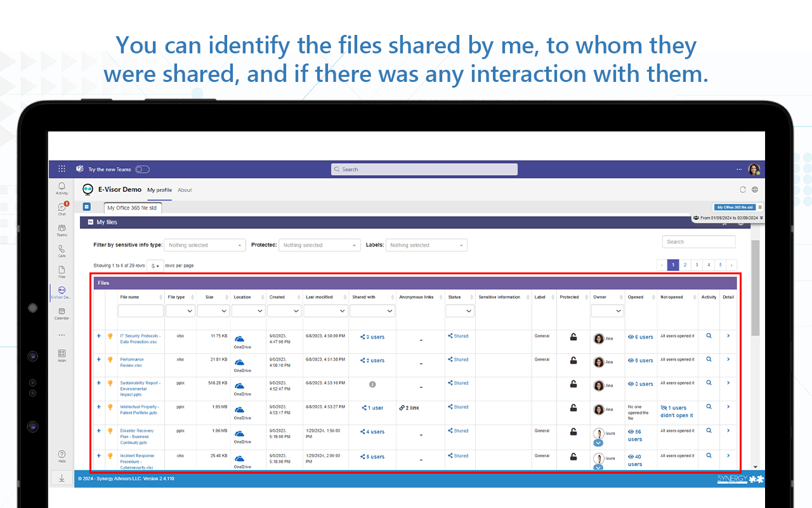Click the info icon in Sustainability Report row
The image size is (812, 508).
click(x=372, y=384)
